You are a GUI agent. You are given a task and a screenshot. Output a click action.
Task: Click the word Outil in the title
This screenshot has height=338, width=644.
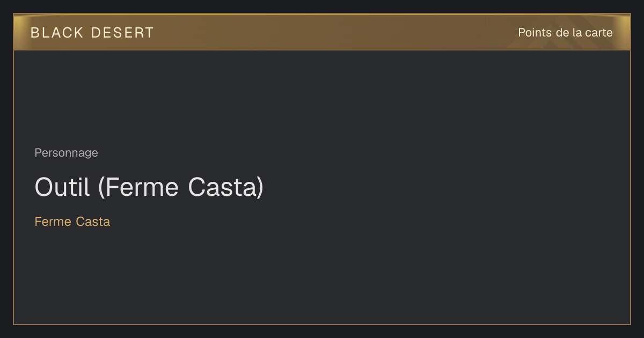click(x=62, y=187)
